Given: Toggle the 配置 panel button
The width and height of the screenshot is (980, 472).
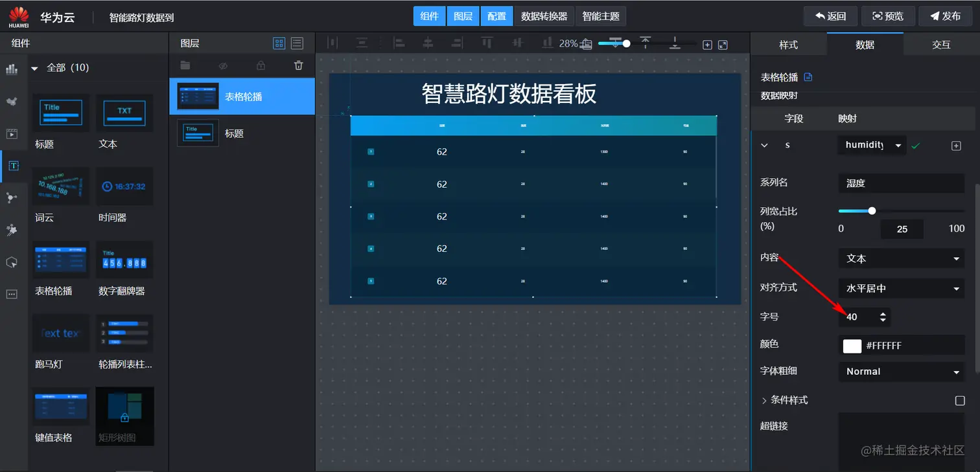Looking at the screenshot, I should (496, 16).
